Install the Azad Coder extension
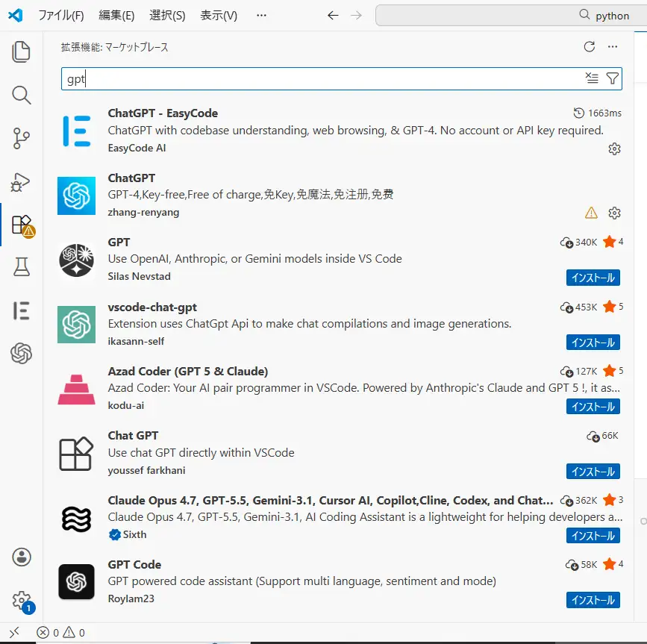Image resolution: width=647 pixels, height=644 pixels. pos(593,407)
